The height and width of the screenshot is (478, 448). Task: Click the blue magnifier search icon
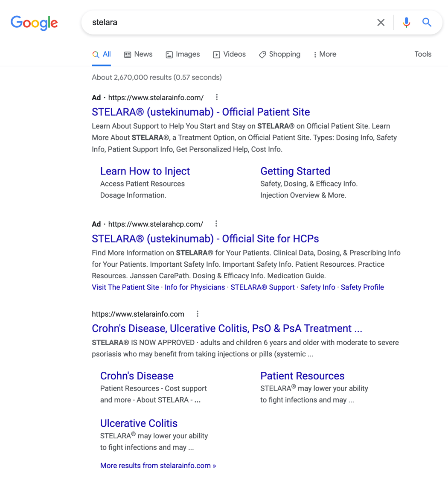(427, 23)
